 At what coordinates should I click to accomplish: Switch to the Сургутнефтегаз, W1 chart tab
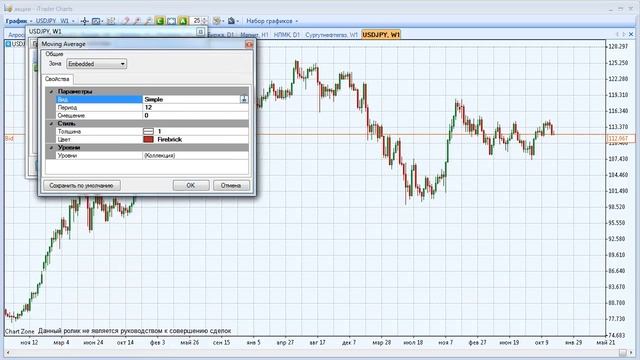click(x=331, y=35)
